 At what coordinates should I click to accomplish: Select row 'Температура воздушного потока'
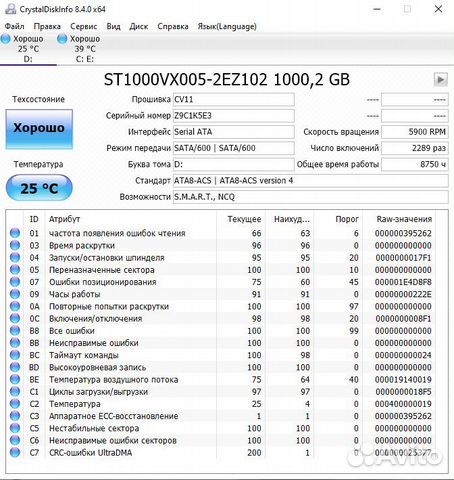tap(222, 379)
